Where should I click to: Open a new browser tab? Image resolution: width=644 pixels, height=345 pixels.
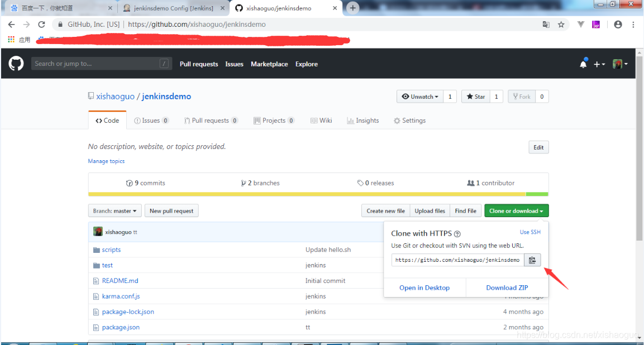point(352,8)
